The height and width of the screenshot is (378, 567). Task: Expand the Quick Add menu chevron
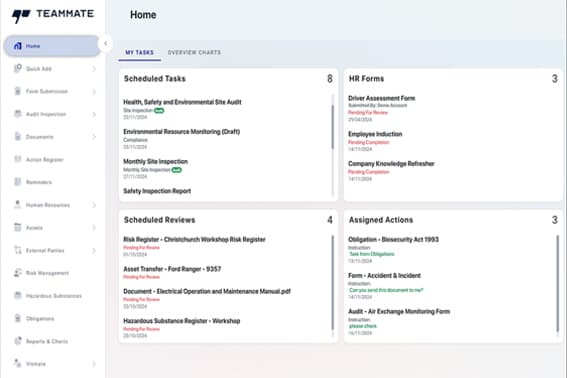point(94,69)
